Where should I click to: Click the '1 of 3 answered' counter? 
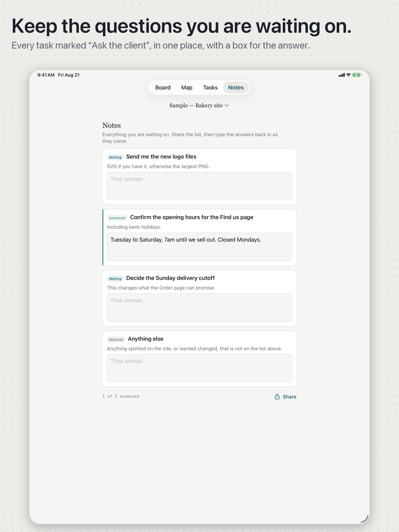click(x=121, y=397)
